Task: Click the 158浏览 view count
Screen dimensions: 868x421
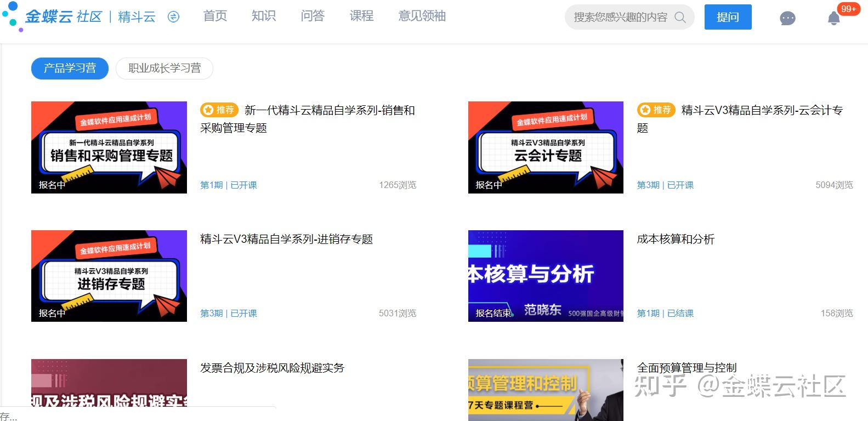Action: tap(837, 314)
